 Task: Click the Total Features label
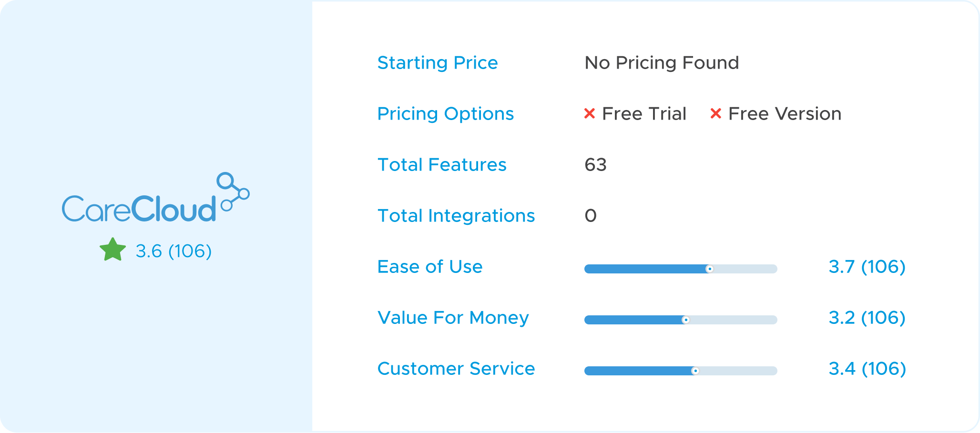tap(442, 165)
